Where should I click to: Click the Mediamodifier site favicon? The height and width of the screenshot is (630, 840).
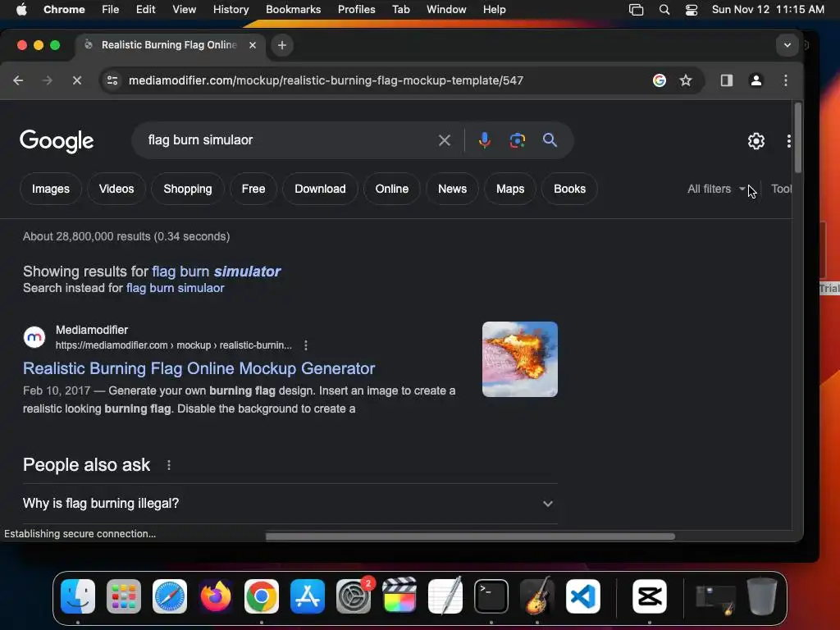[34, 337]
